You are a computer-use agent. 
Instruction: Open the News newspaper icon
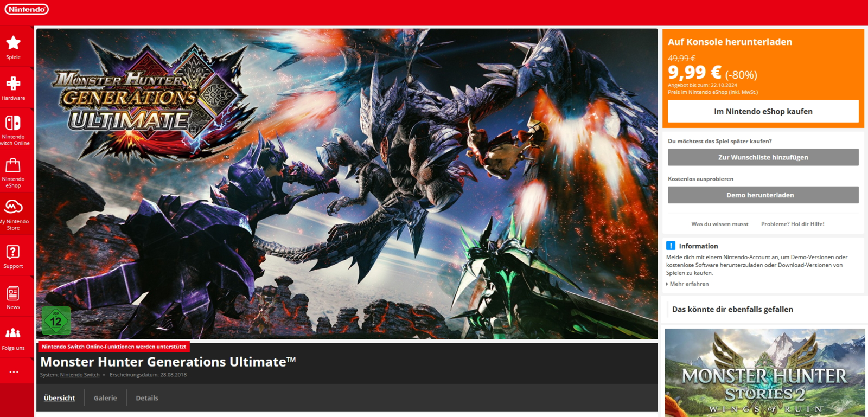point(13,293)
